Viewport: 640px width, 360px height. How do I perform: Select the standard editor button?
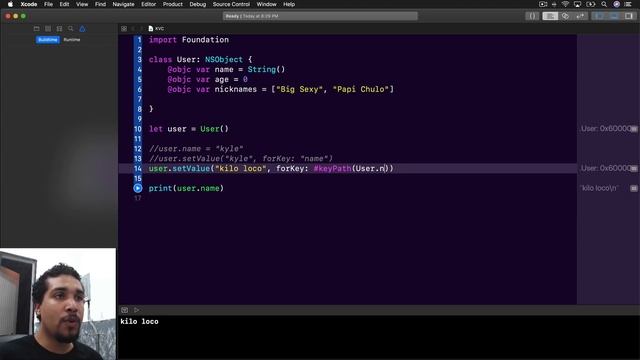pos(550,16)
